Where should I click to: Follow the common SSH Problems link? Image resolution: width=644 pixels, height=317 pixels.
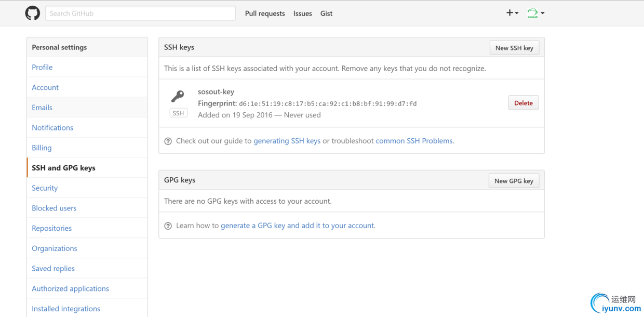point(414,141)
